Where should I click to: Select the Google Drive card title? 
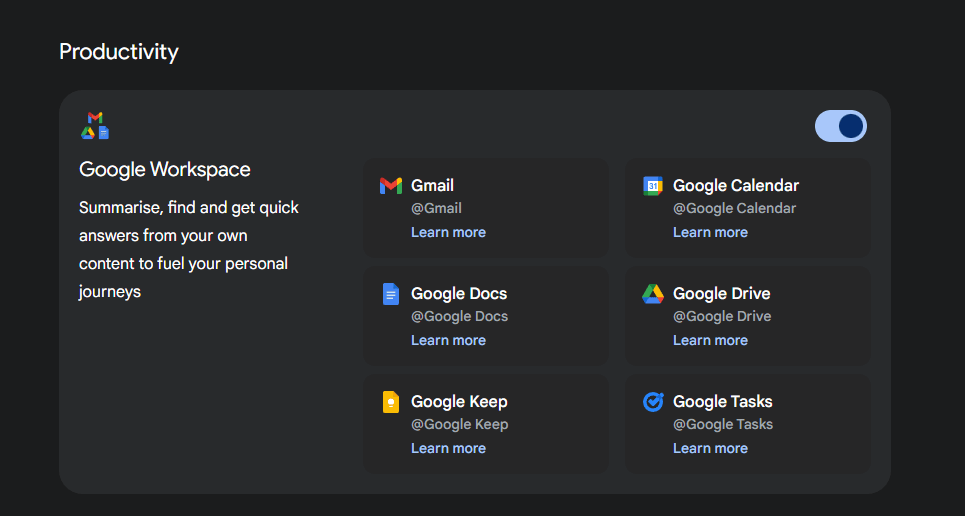[x=721, y=294]
